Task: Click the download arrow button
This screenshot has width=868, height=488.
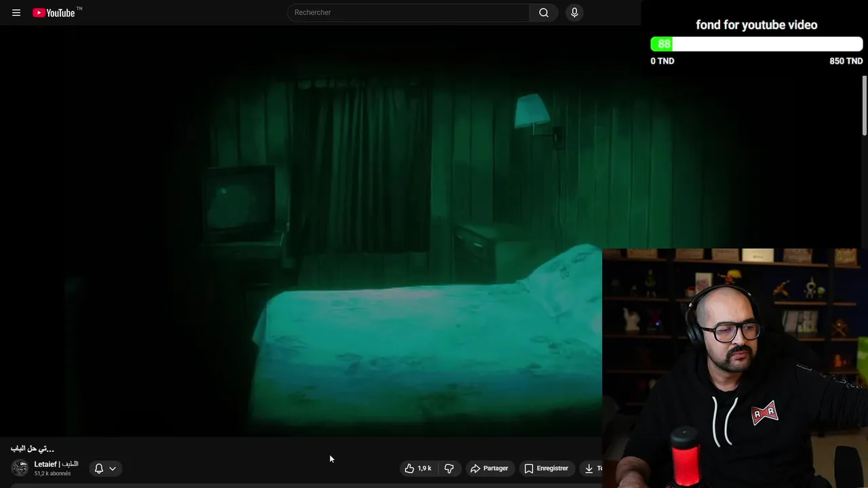Action: click(x=591, y=468)
